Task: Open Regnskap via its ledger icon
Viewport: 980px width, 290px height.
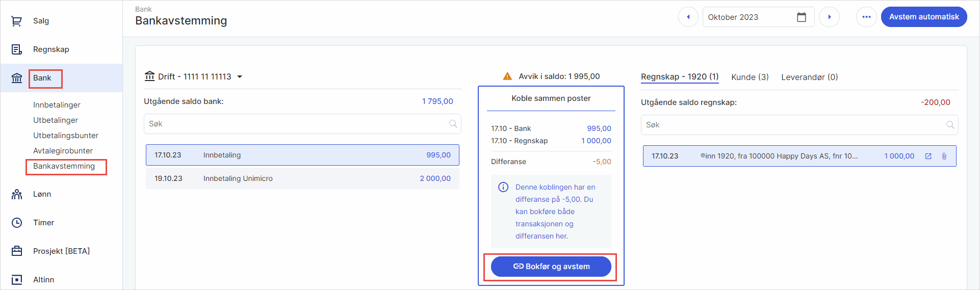Action: (x=17, y=49)
